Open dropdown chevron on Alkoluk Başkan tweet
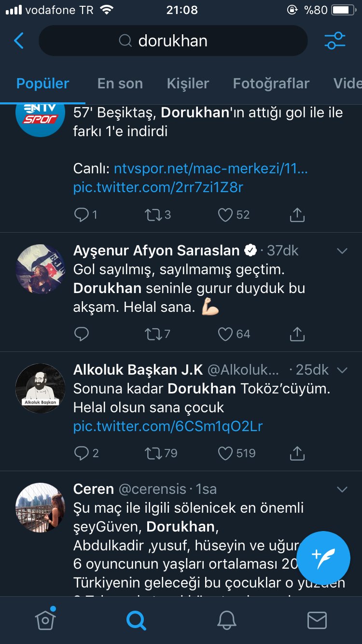Image resolution: width=362 pixels, height=644 pixels. pyautogui.click(x=342, y=370)
